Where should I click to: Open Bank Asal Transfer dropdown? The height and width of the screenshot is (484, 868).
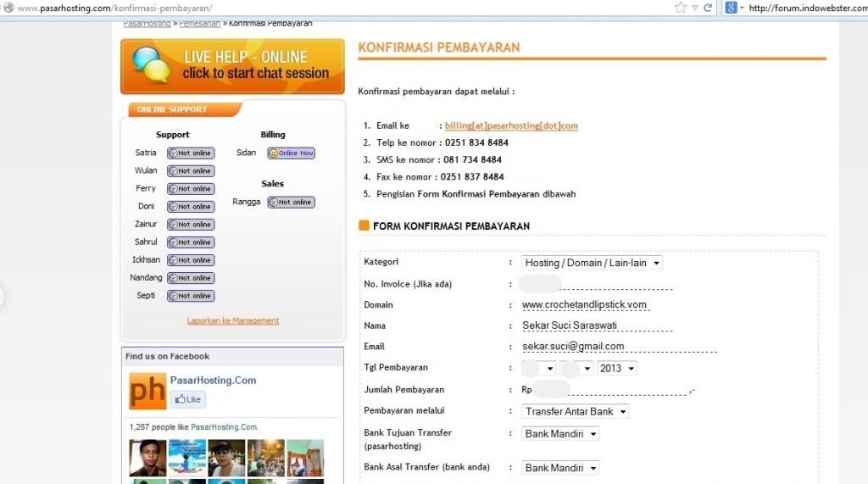pos(560,468)
